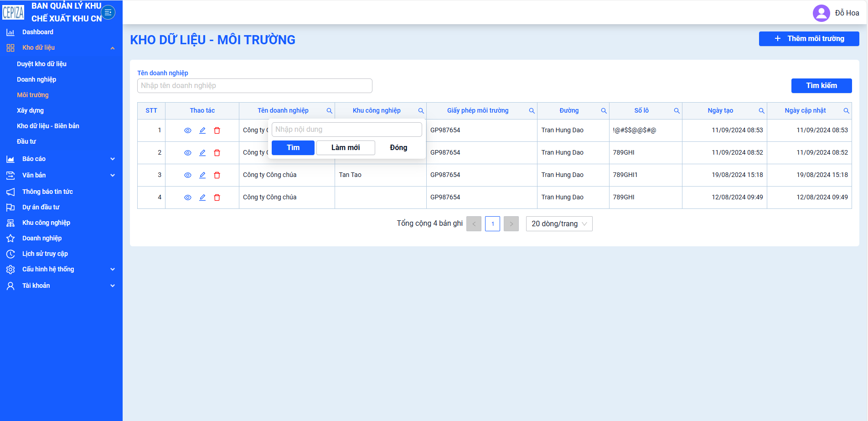This screenshot has height=421, width=868.
Task: Open search filter for Khu công nghiệp column
Action: click(421, 111)
